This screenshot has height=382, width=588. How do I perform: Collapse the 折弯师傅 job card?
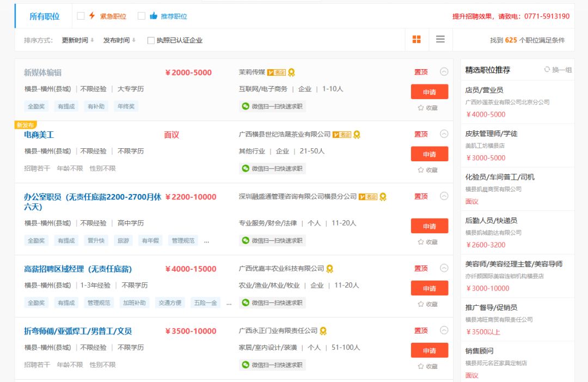pos(444,330)
